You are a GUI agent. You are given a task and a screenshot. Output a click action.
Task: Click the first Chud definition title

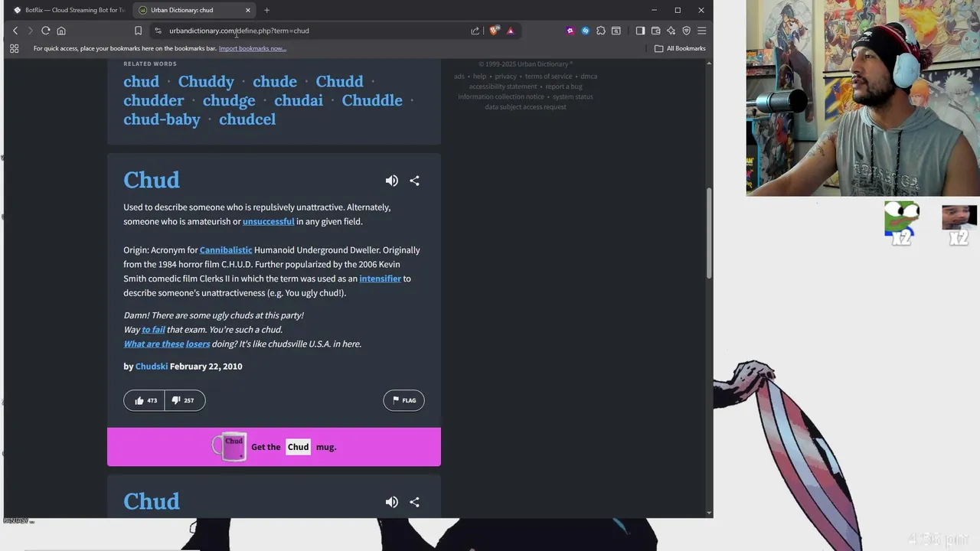click(x=152, y=180)
